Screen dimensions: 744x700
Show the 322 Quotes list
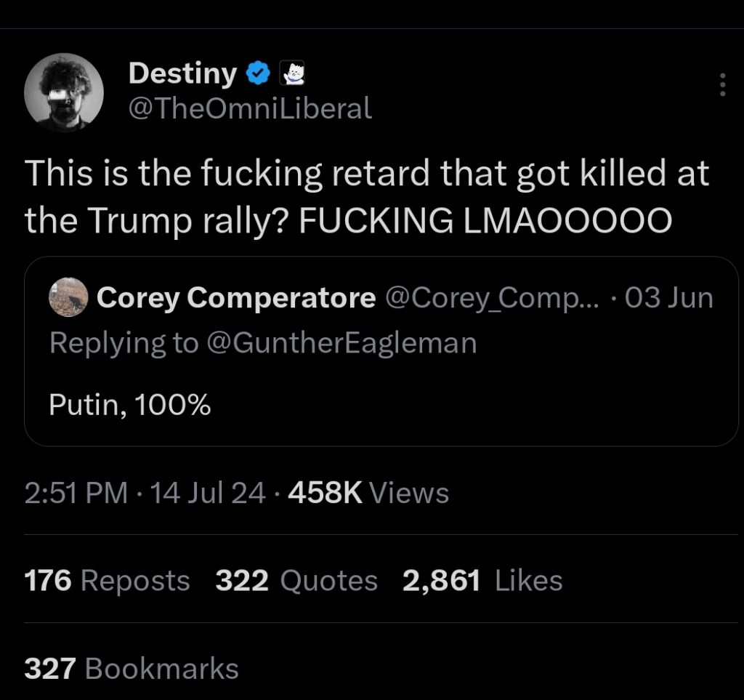pyautogui.click(x=296, y=580)
